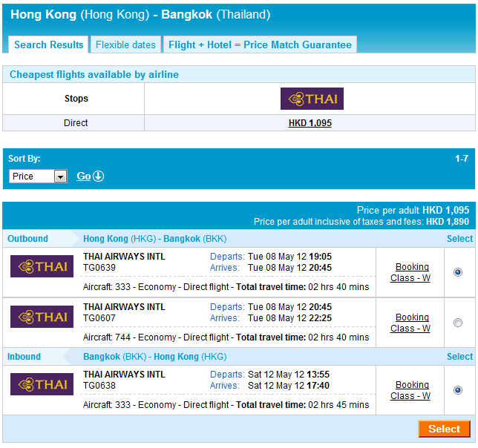This screenshot has height=448, width=478.
Task: Open the Flexible dates tab
Action: click(125, 45)
